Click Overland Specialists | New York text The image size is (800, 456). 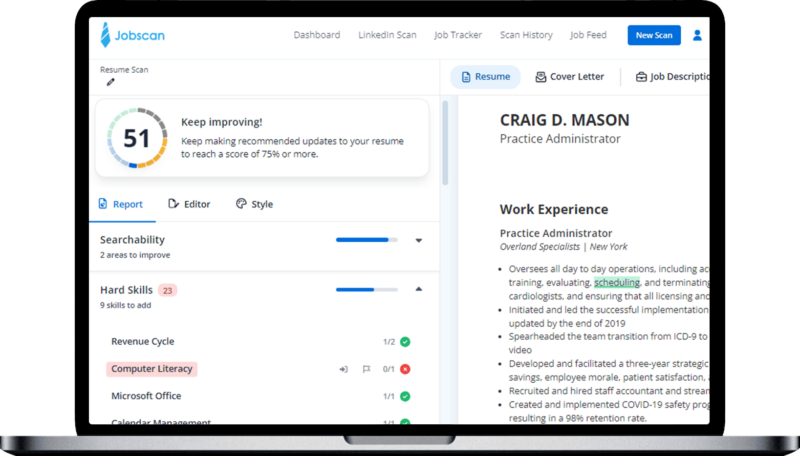[564, 247]
